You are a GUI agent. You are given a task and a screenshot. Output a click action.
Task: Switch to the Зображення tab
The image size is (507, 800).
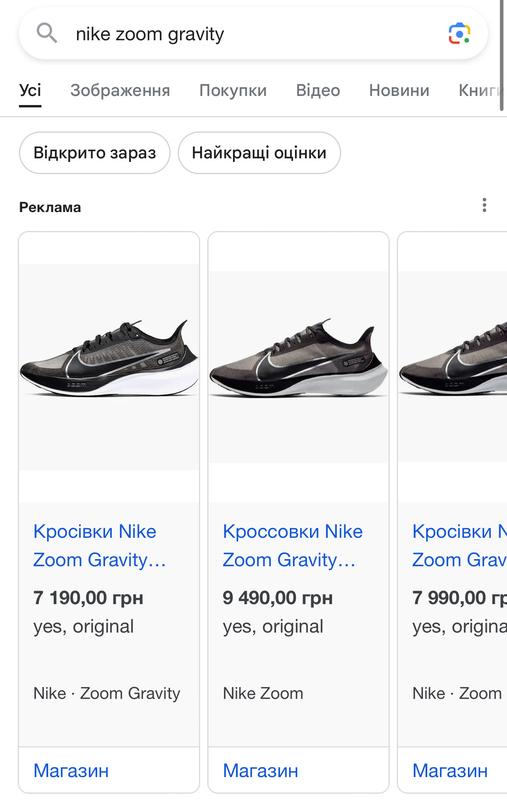(x=120, y=90)
